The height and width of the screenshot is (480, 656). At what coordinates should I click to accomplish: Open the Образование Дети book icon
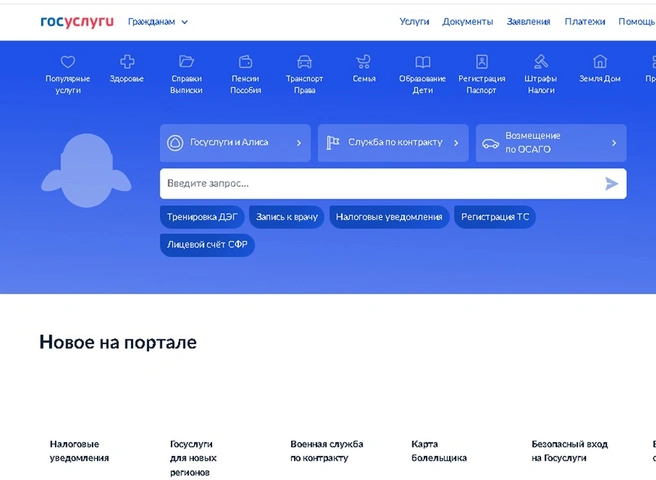pos(423,62)
